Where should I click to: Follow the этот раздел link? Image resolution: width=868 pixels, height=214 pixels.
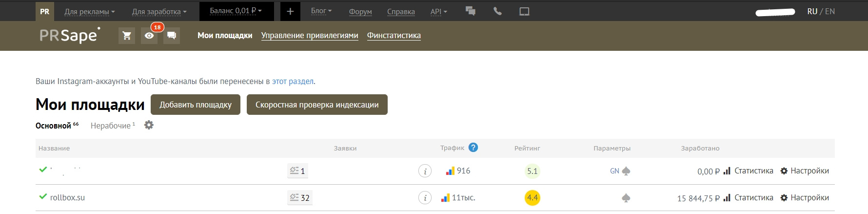tap(293, 81)
